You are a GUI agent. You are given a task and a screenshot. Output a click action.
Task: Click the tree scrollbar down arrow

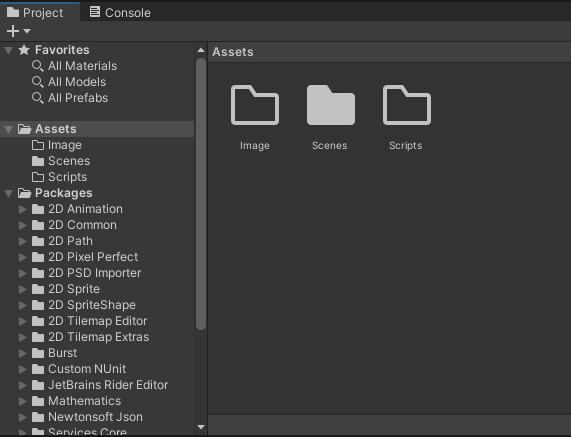coord(201,427)
